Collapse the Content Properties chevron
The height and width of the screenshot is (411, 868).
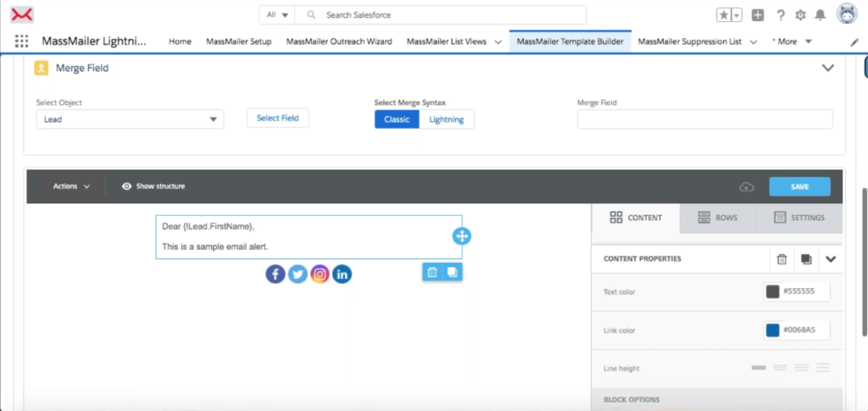coord(831,258)
